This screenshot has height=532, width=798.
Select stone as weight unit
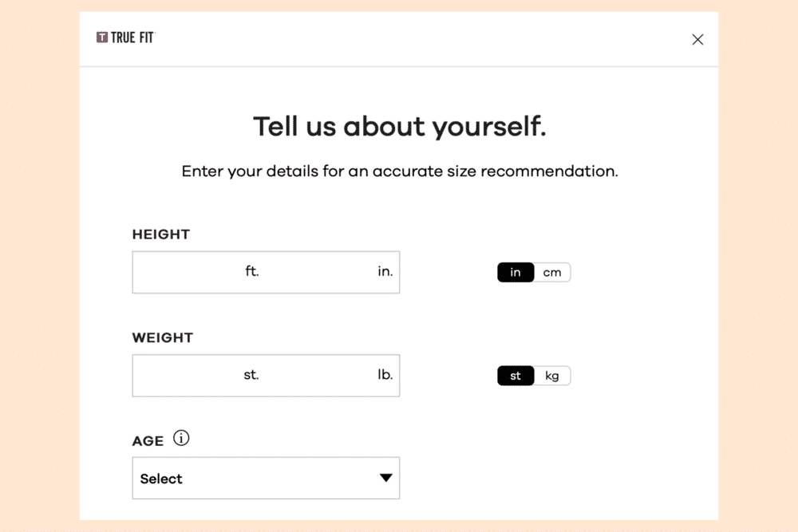coord(516,376)
